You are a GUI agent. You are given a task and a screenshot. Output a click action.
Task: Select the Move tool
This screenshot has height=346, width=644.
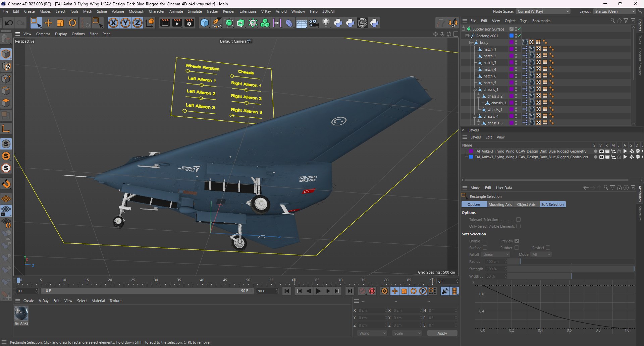point(48,23)
